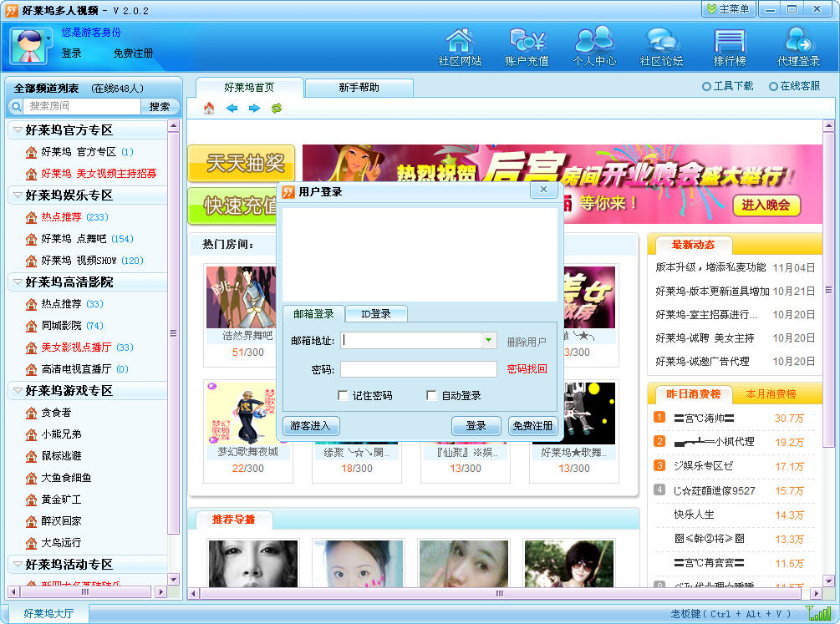
Task: Enable the 记住密码 remember password checkbox
Action: (x=341, y=394)
